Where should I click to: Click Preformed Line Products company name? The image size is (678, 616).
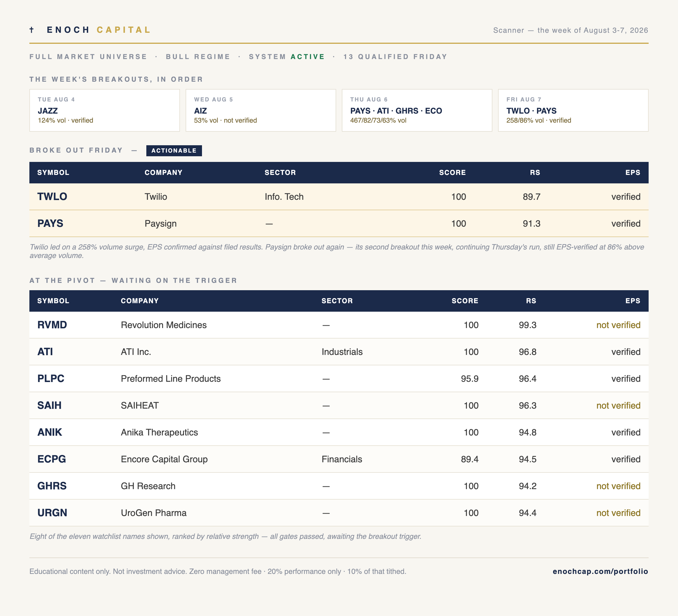(171, 379)
